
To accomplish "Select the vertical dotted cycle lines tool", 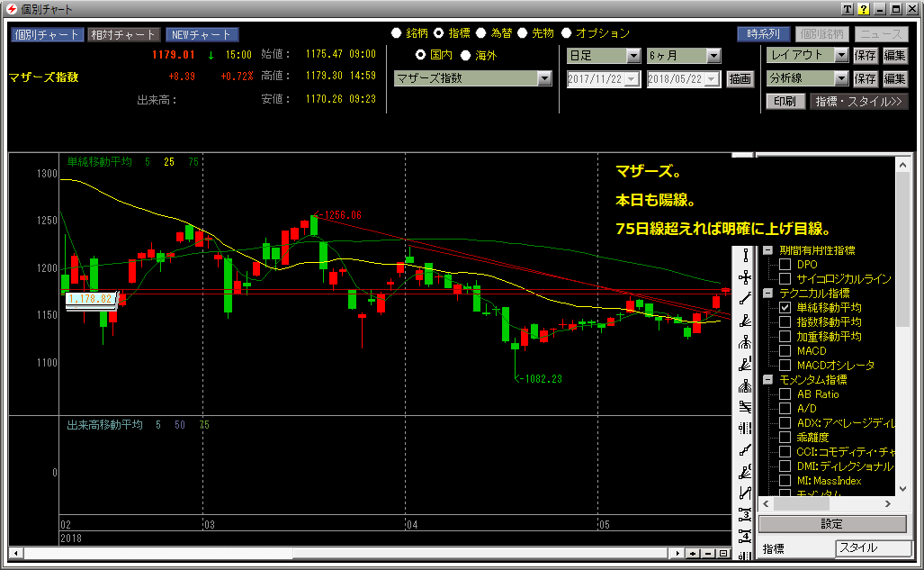I will pyautogui.click(x=745, y=429).
